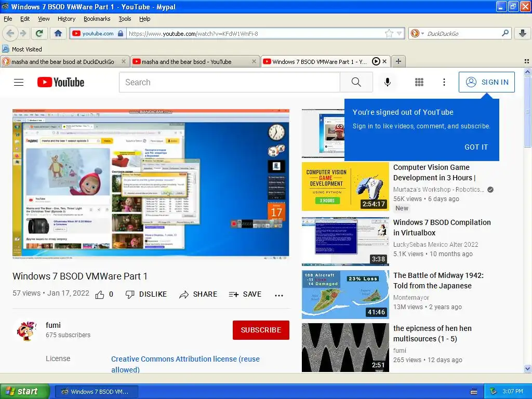Screen dimensions: 532x399
Task: Open the fumi channel avatar
Action: tap(26, 330)
